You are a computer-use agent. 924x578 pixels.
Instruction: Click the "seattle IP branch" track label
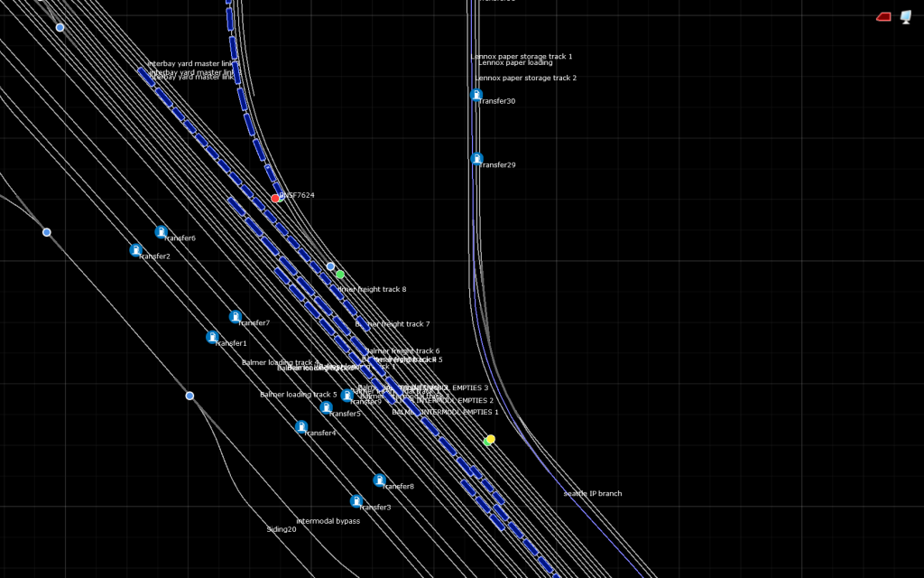(x=593, y=494)
